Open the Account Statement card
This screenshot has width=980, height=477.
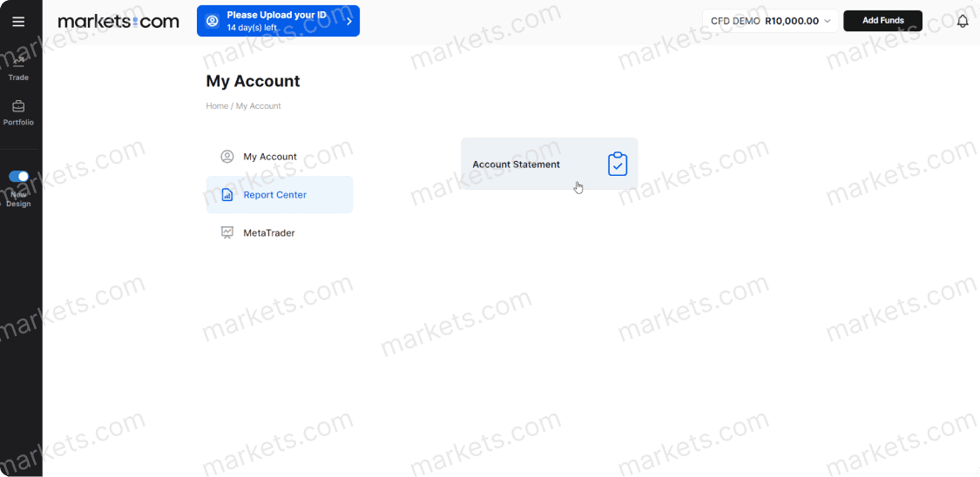(x=550, y=165)
